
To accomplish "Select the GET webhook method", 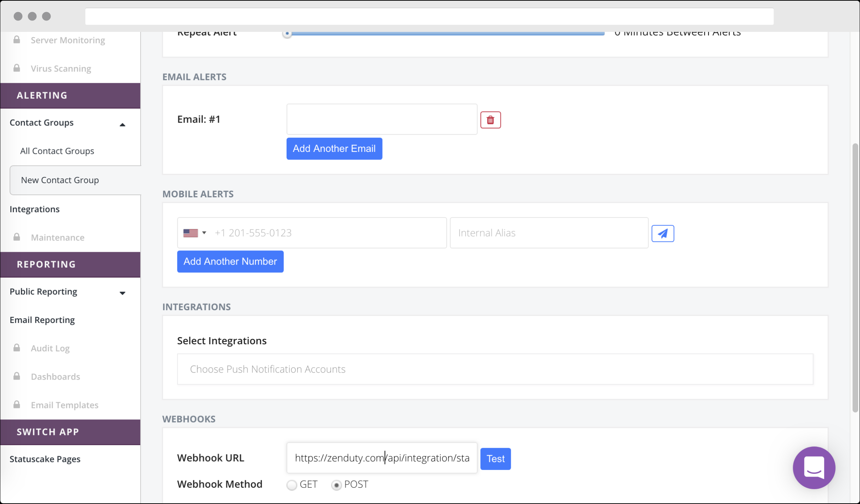I will [x=292, y=485].
